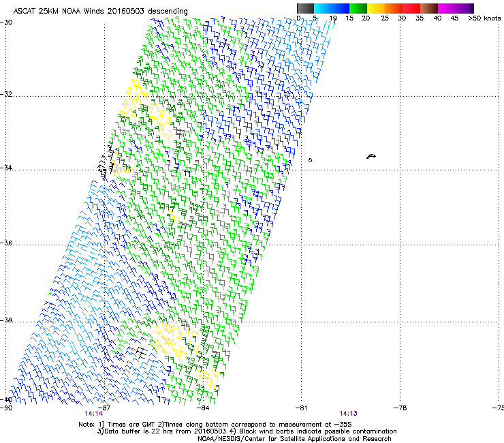This screenshot has height=443, width=504.
Task: Click the purple '14:14' swath time label
Action: 93,414
